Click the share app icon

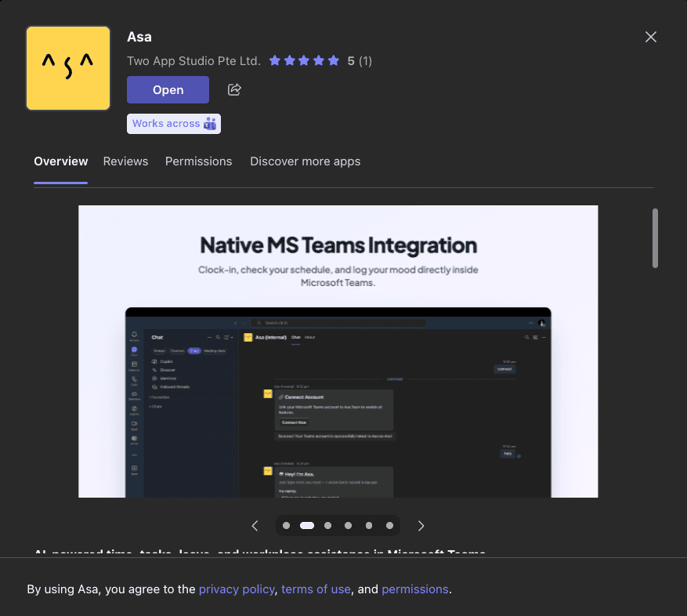tap(234, 90)
